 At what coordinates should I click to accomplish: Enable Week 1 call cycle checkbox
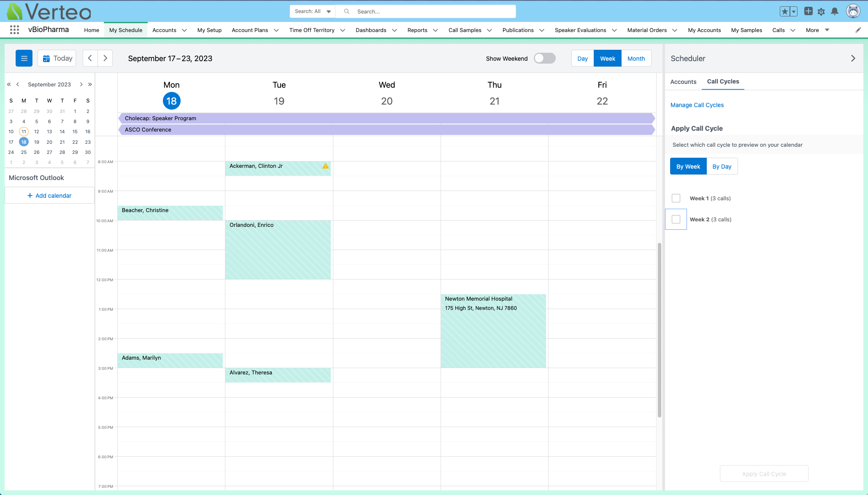[676, 198]
